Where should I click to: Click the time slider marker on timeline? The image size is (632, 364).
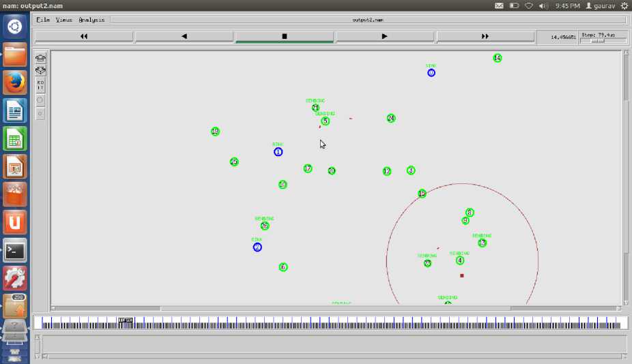click(x=126, y=320)
